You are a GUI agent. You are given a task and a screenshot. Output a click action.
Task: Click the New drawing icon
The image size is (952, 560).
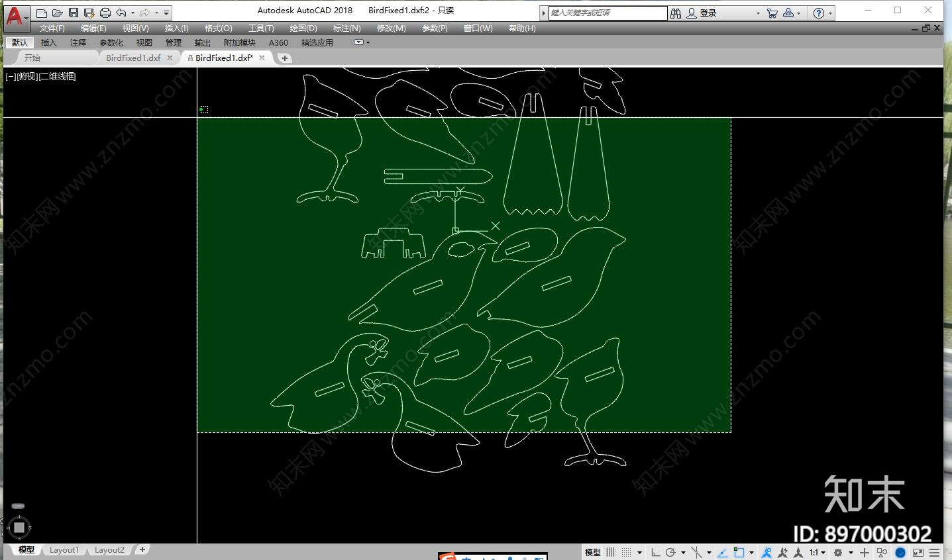click(x=42, y=13)
